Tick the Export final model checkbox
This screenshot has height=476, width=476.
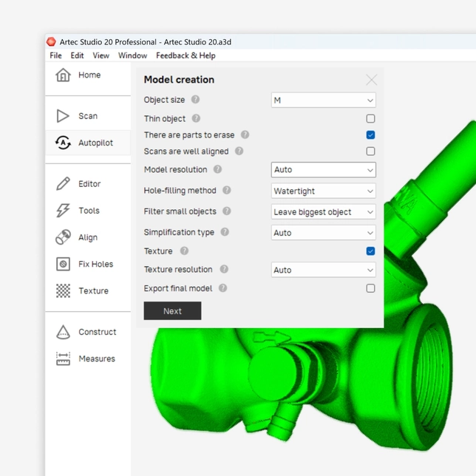pyautogui.click(x=370, y=288)
